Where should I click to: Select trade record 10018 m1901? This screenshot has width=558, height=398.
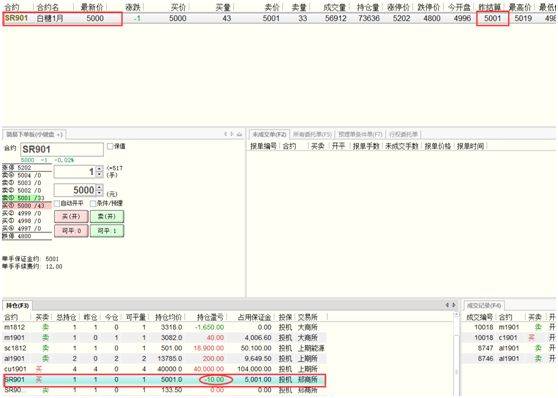click(509, 327)
